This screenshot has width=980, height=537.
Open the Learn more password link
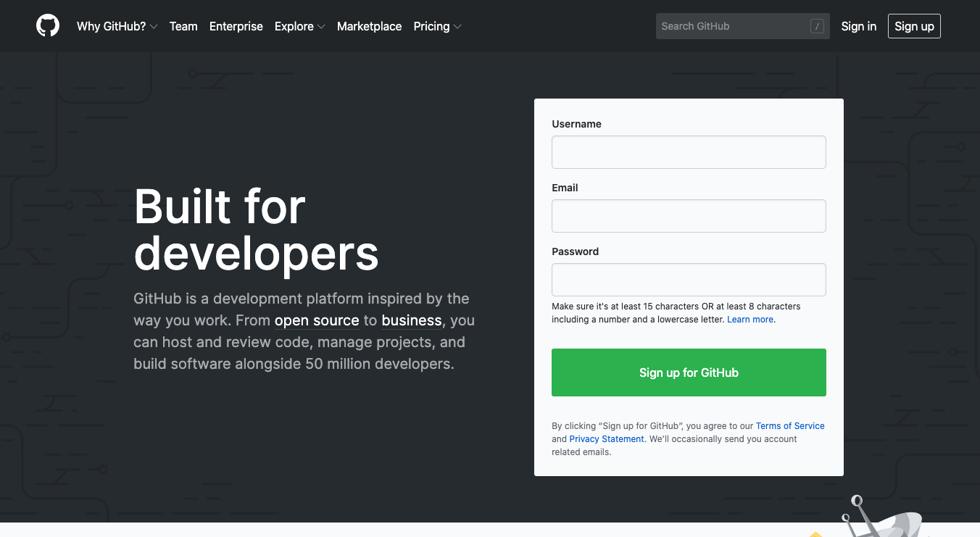(x=750, y=320)
